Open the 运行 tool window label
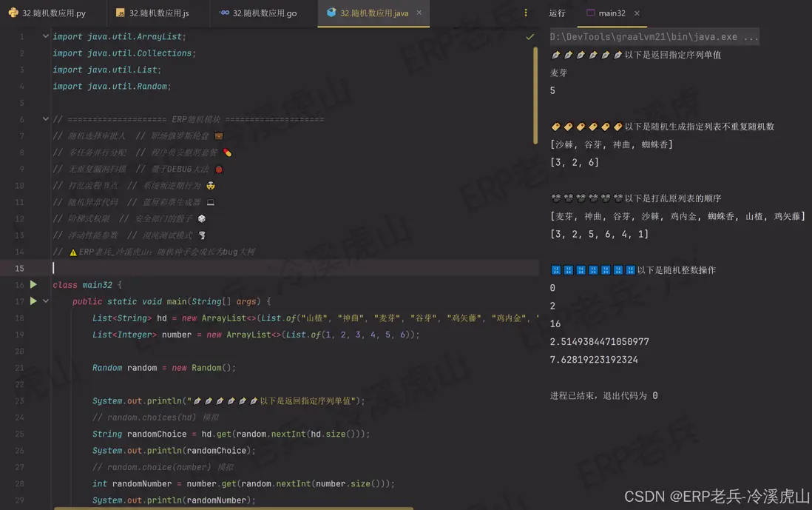This screenshot has width=812, height=510. click(557, 13)
